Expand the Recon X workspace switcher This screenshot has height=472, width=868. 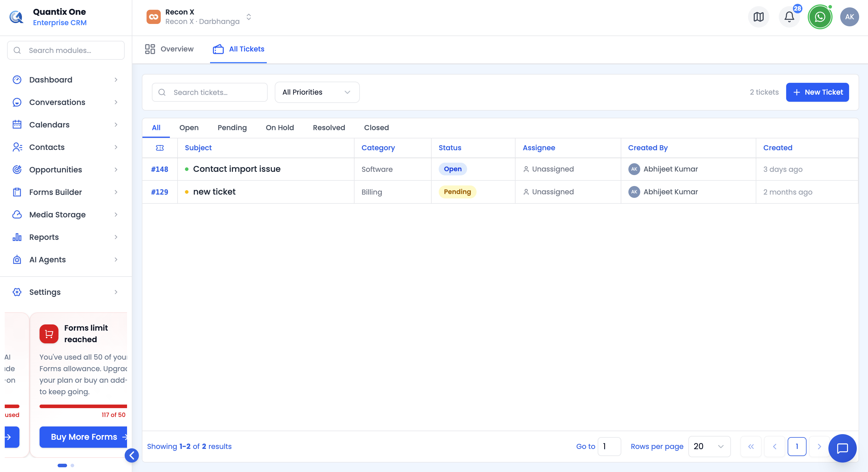pyautogui.click(x=249, y=17)
